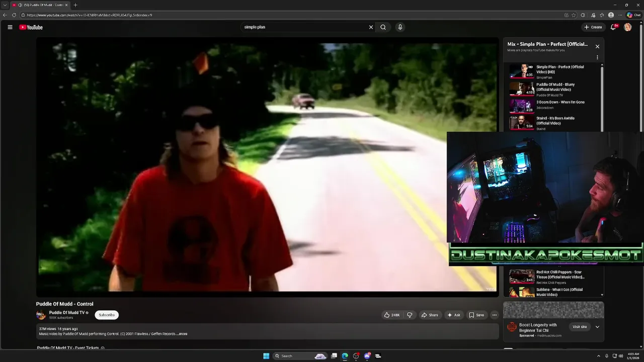The width and height of the screenshot is (644, 362).
Task: Open the Discord taskbar icon
Action: (x=367, y=356)
